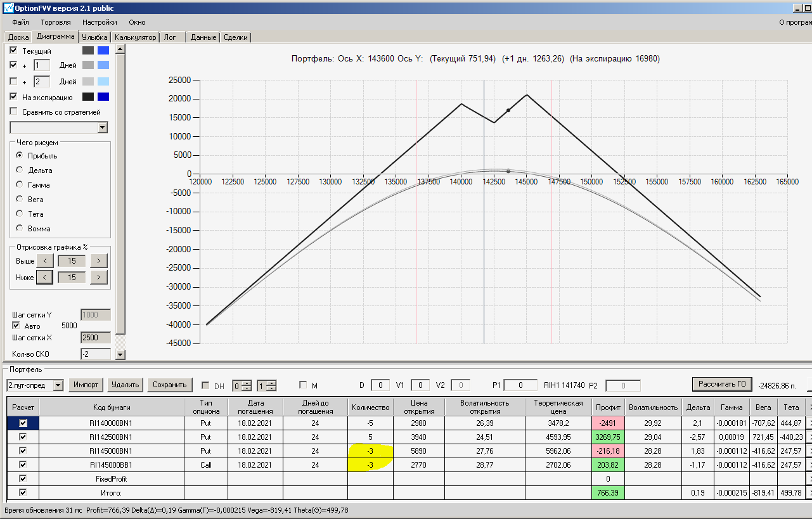Image resolution: width=812 pixels, height=519 pixels.
Task: Click the +1 days number field
Action: (42, 65)
